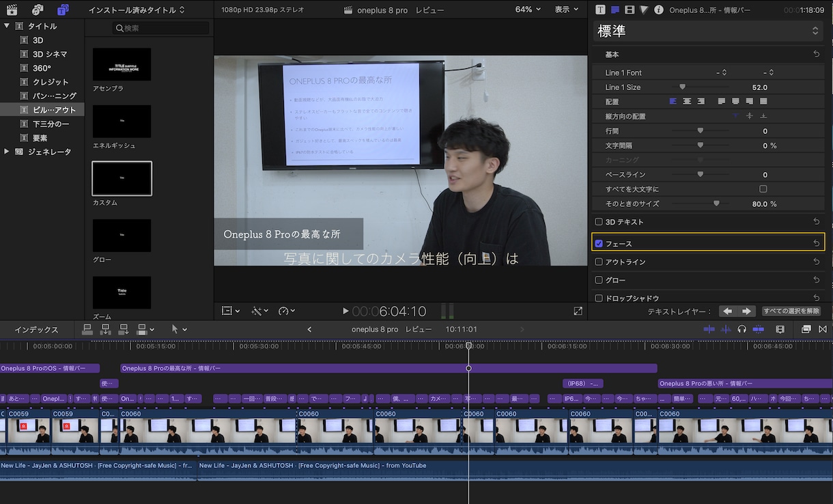Show the Effects browser icon
Viewport: 833px width, 504px height.
806,329
